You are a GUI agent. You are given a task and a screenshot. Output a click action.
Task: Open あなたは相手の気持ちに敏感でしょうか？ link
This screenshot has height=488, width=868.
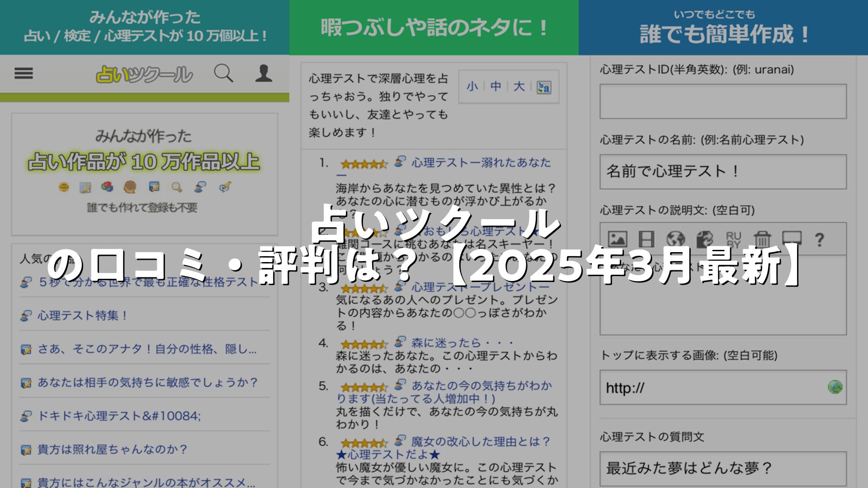click(148, 382)
